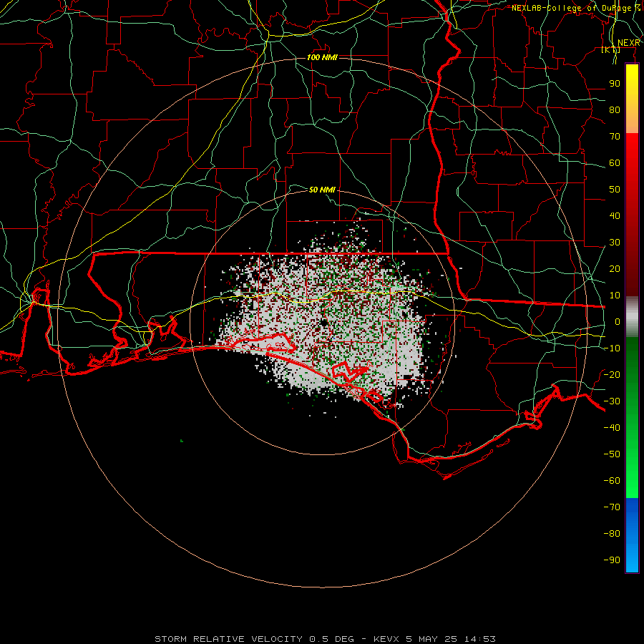Click the 0 value on the velocity scale
644x644 pixels.
[x=618, y=322]
